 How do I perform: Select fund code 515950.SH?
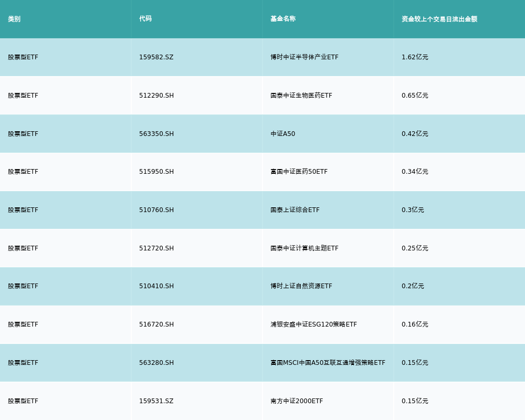pos(156,172)
